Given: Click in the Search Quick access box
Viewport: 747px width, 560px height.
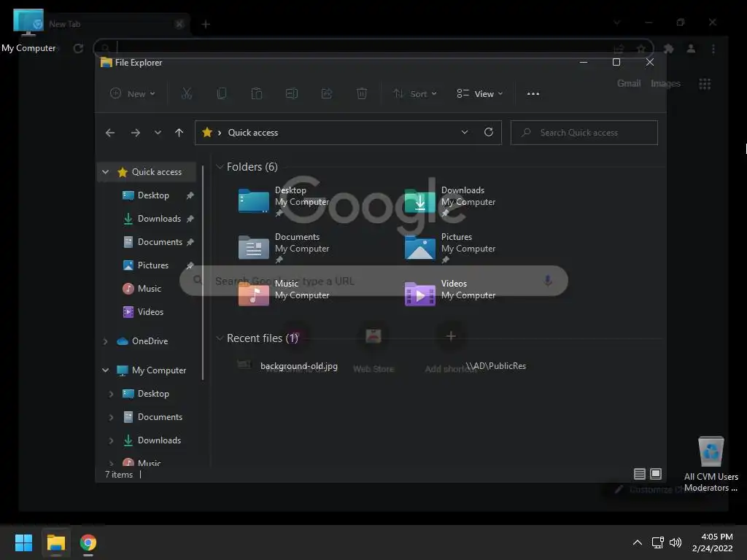Looking at the screenshot, I should (x=584, y=133).
